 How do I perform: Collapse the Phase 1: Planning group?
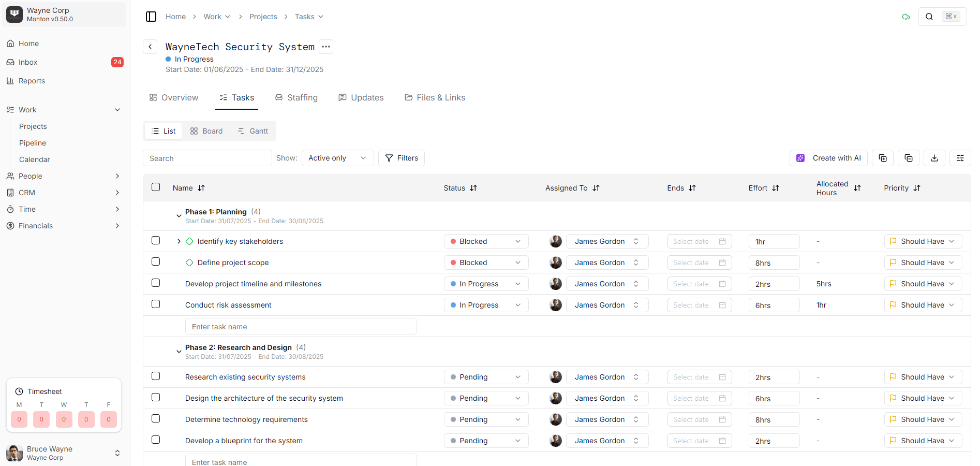click(x=179, y=216)
